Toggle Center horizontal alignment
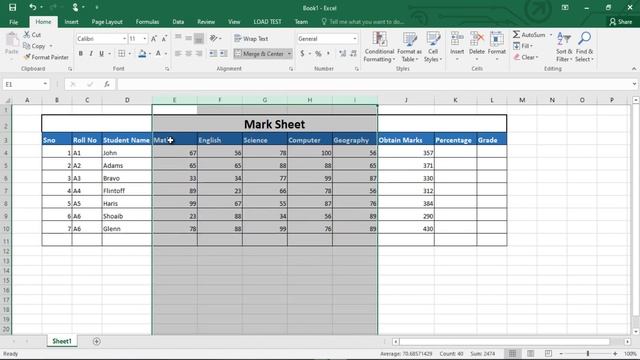640x360 pixels. pos(189,53)
